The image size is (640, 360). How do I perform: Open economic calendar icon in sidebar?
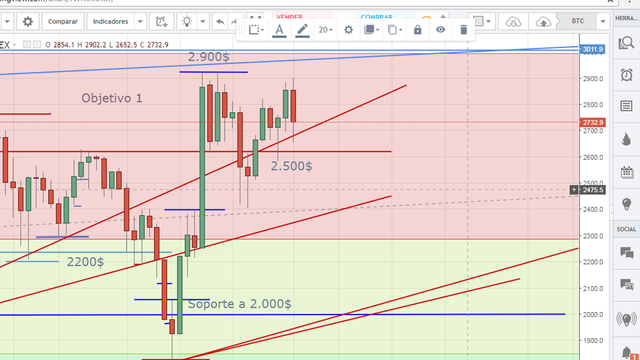click(626, 172)
